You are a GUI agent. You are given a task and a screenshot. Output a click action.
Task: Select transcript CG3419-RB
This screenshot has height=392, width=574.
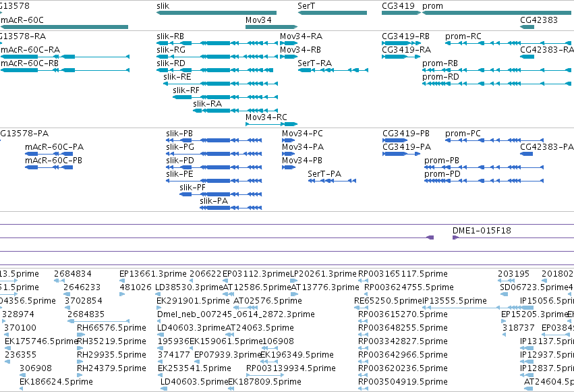[401, 43]
